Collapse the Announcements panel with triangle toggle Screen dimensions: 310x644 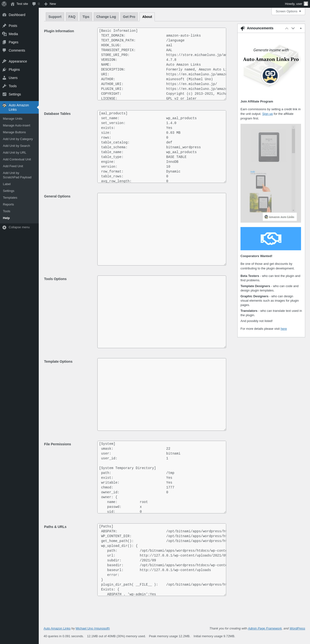(x=301, y=28)
